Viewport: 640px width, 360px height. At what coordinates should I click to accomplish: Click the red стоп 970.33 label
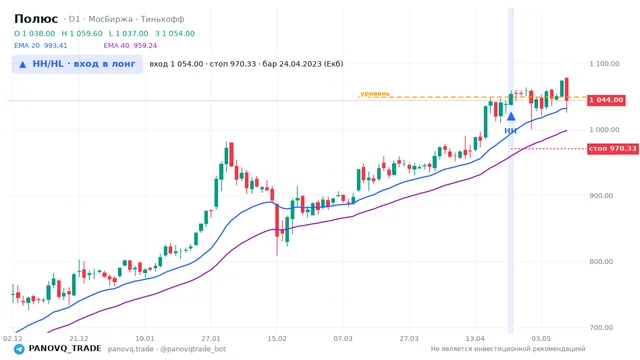point(613,149)
